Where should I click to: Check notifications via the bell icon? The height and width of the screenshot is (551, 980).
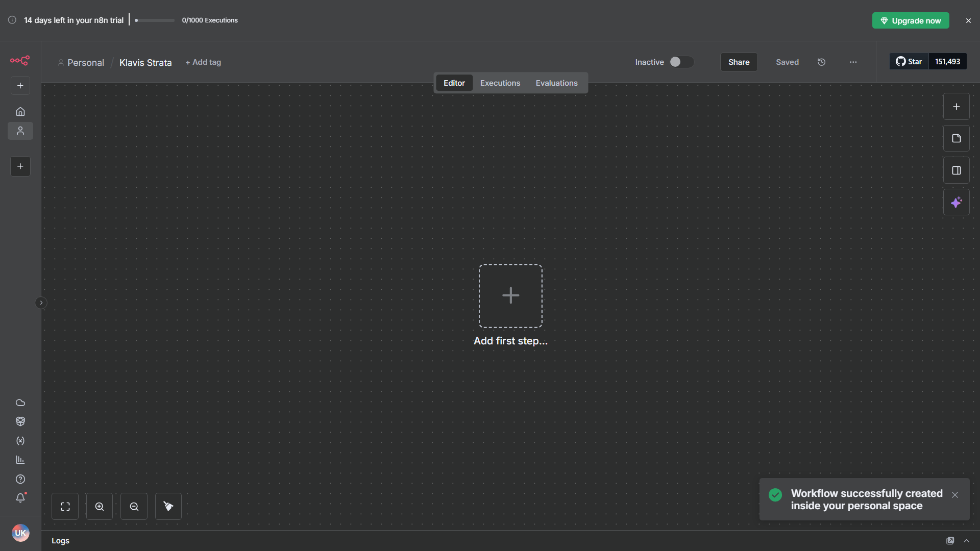[20, 497]
